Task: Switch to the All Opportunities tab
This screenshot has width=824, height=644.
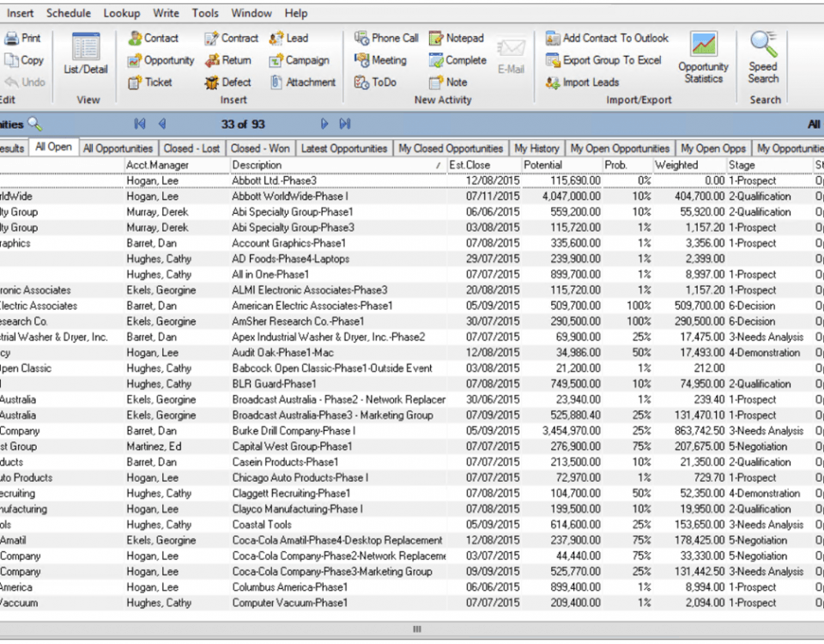Action: point(118,149)
